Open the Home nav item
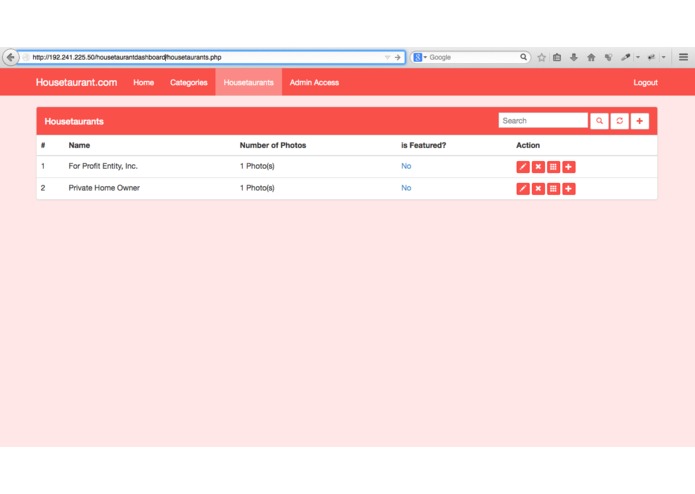This screenshot has height=494, width=695. [x=144, y=82]
